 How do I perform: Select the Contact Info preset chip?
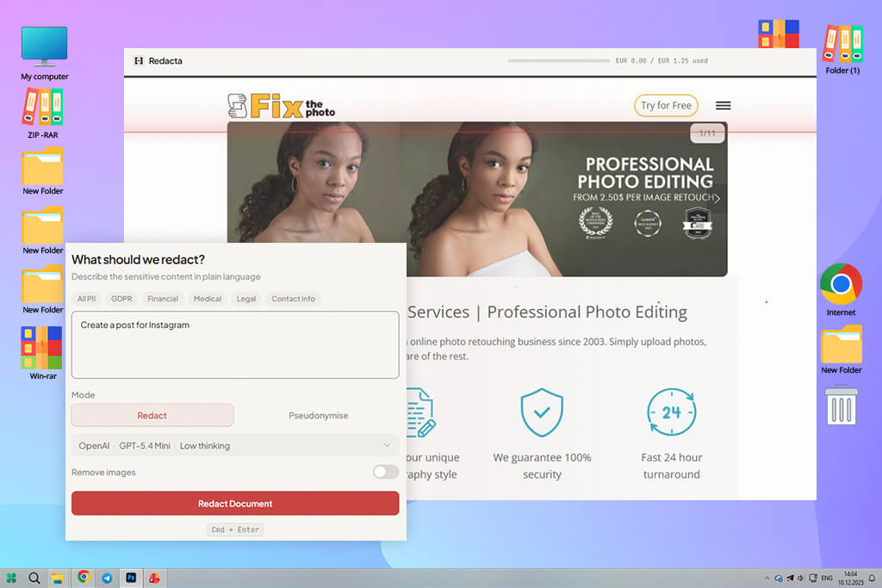pos(293,299)
